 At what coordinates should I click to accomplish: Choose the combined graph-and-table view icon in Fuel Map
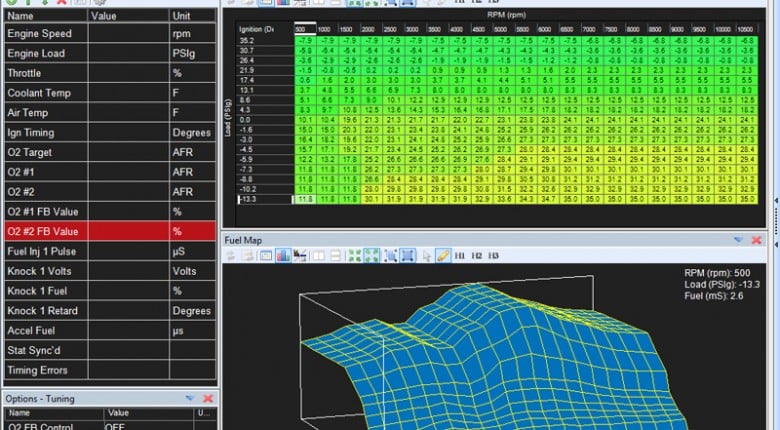300,256
